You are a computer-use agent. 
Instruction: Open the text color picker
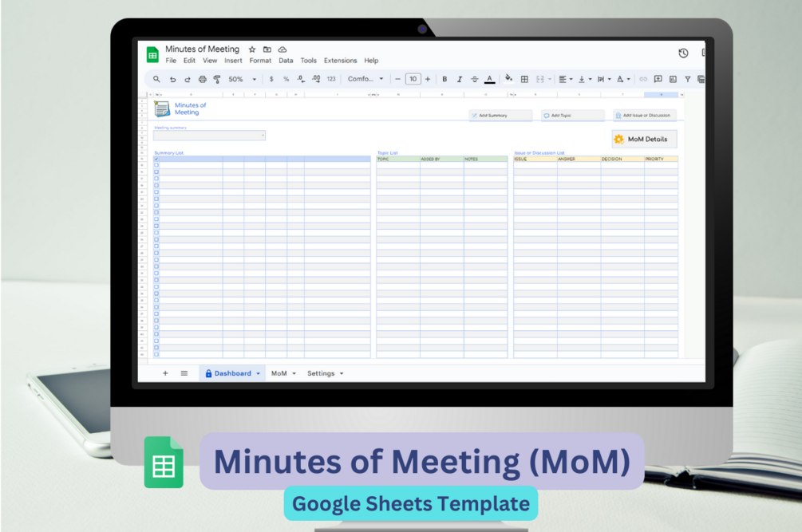[x=489, y=79]
